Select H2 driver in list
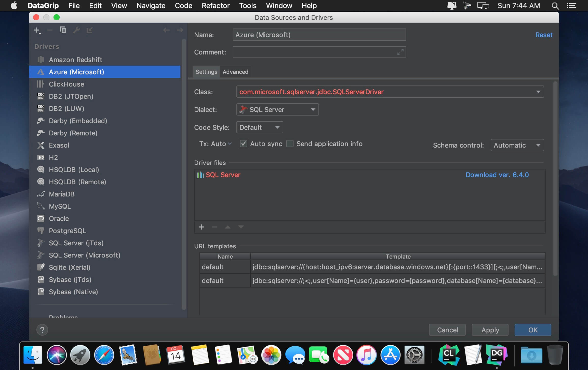The image size is (588, 370). pos(105,157)
